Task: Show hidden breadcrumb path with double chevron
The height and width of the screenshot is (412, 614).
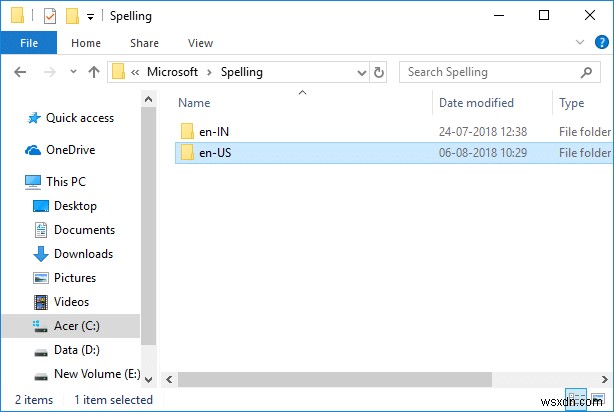Action: click(x=135, y=72)
